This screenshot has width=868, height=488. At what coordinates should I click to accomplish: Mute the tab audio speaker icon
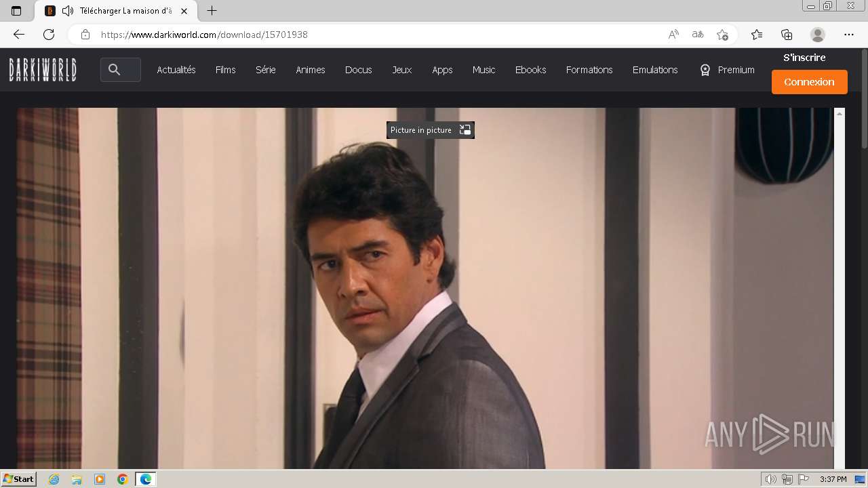[67, 11]
